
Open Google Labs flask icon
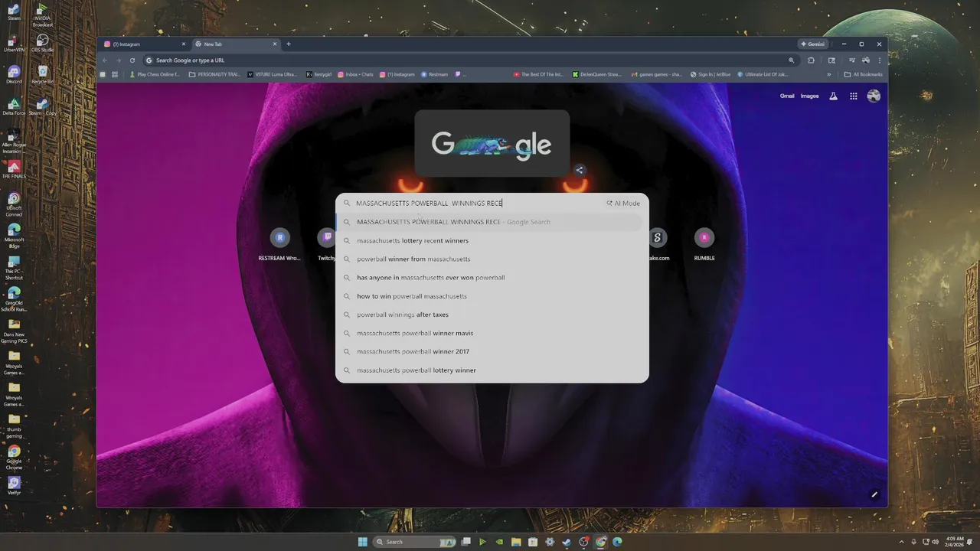click(833, 96)
